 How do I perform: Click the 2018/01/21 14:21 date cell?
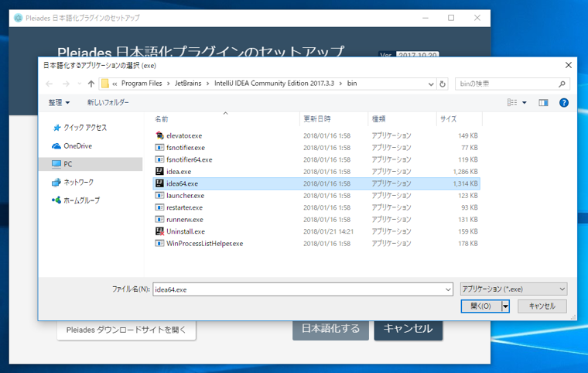click(x=328, y=231)
